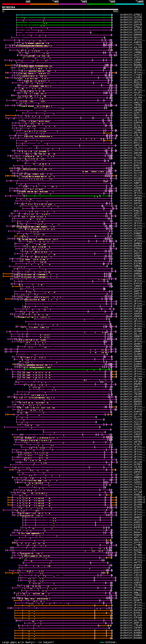Select label UniRef100_A8N472
Image resolution: width=146 pixels, height=644 pixels.
(131, 118)
